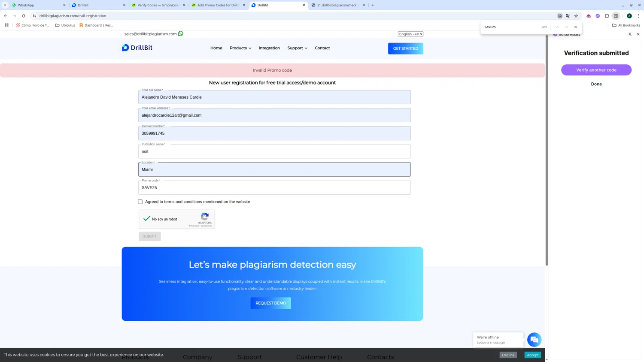Open the Extensions puzzle icon
This screenshot has width=644, height=362.
point(607,16)
